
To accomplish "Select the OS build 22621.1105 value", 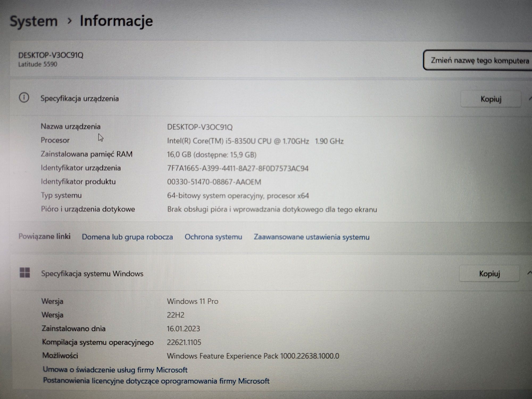I will tap(184, 342).
